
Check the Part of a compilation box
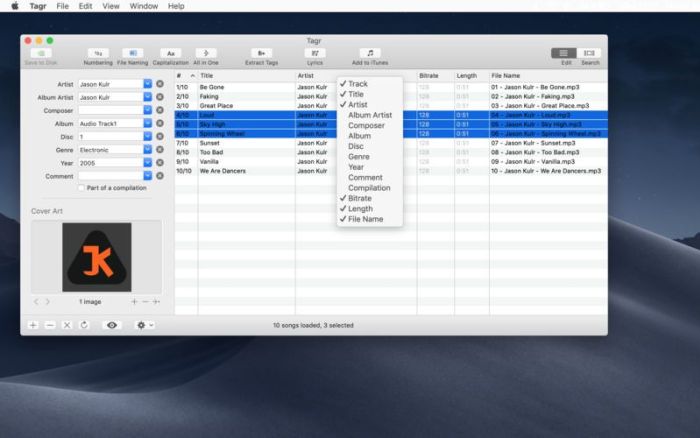click(82, 188)
